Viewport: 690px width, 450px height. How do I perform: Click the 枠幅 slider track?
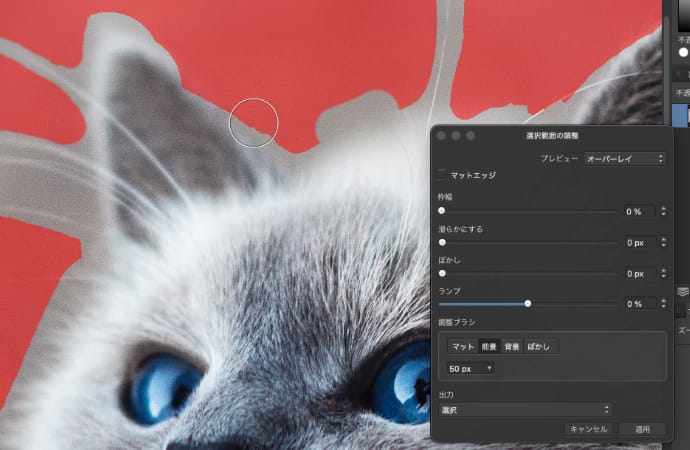click(530, 211)
